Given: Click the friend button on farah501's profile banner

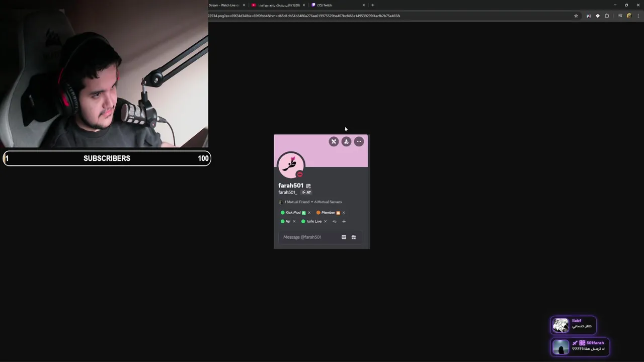Looking at the screenshot, I should click(x=346, y=142).
